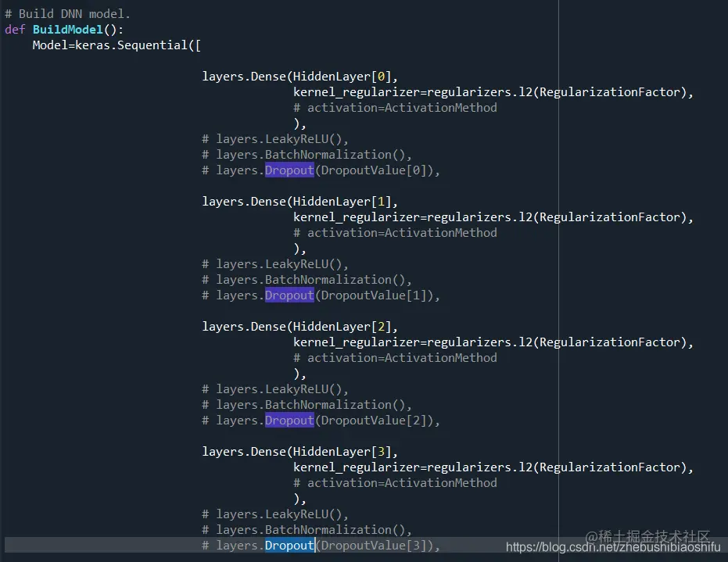Place cursor on Model=keras.Sequential([ line
Screen dimensions: 728x562
click(x=117, y=45)
